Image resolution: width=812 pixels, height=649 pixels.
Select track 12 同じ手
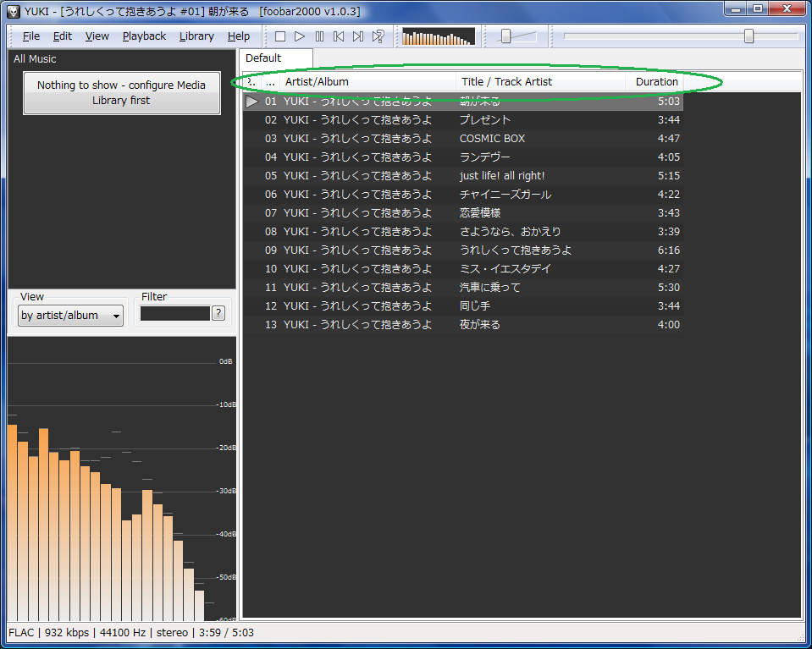click(x=463, y=306)
